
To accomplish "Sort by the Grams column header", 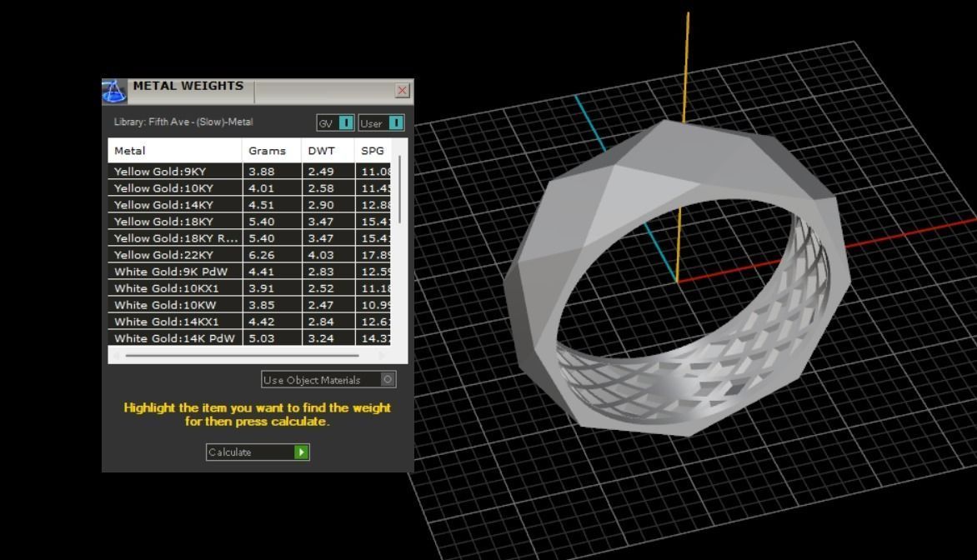I will click(x=272, y=151).
